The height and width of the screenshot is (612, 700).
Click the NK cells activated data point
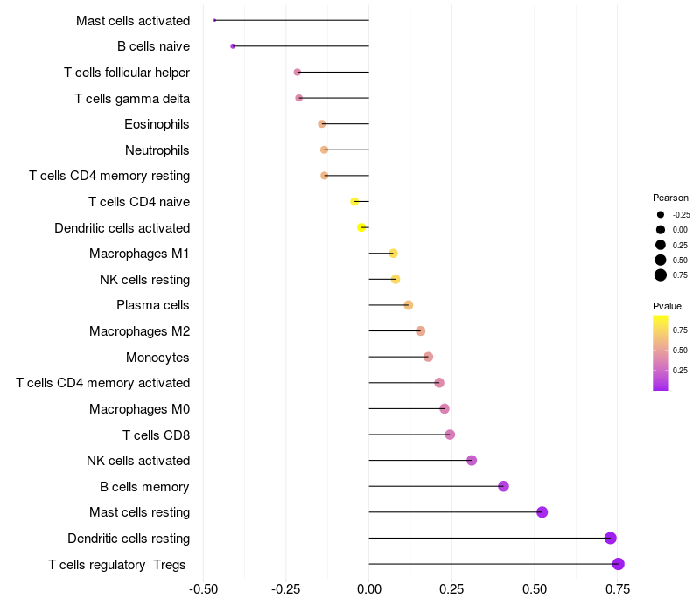coord(472,461)
